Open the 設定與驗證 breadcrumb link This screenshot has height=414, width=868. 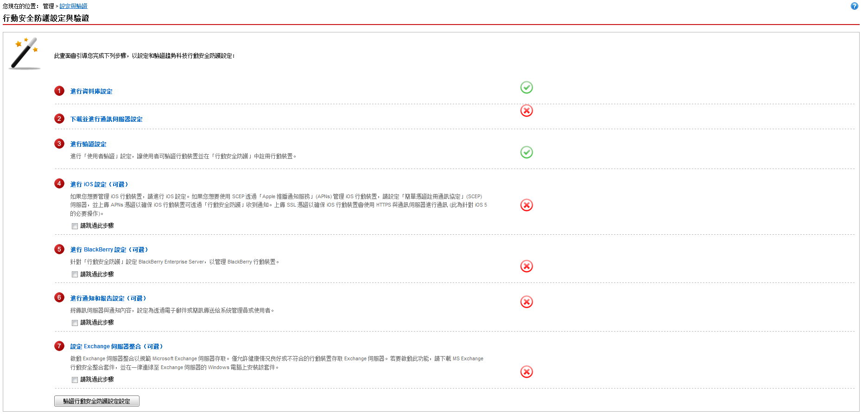(73, 6)
